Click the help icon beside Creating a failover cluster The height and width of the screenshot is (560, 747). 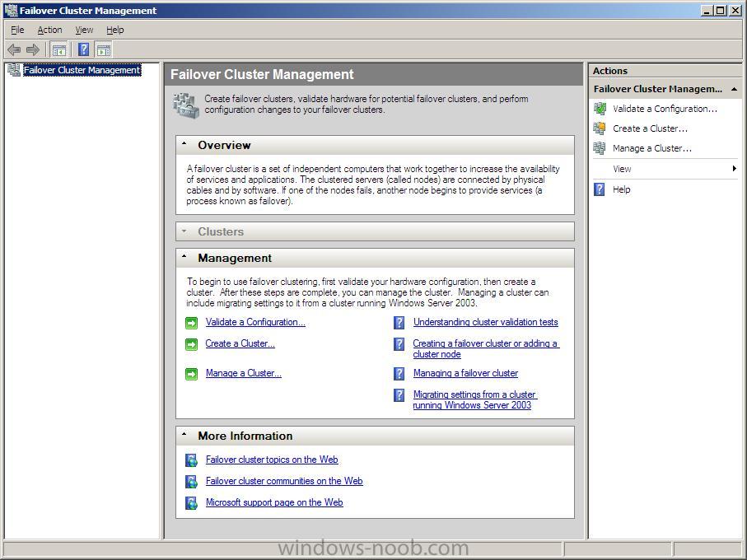399,343
